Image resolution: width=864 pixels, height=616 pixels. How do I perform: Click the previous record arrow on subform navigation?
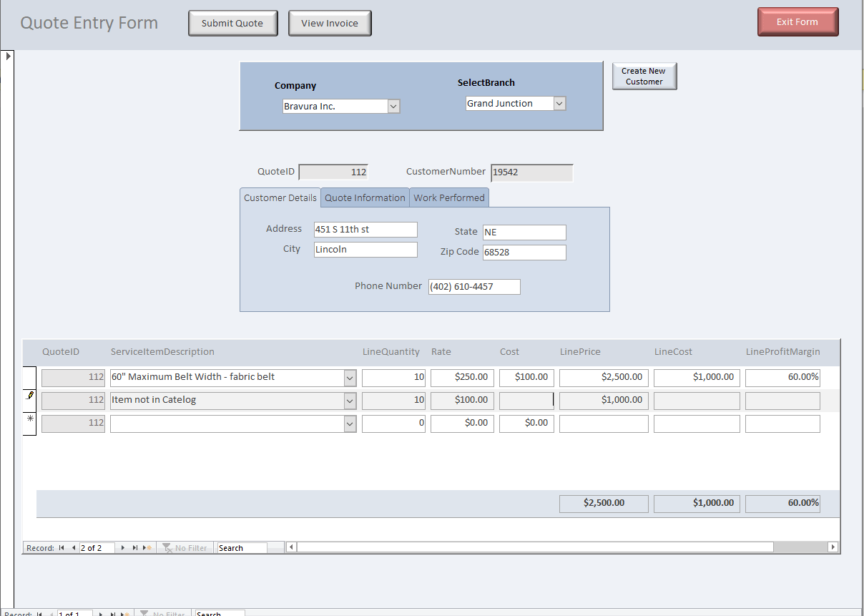[x=74, y=547]
